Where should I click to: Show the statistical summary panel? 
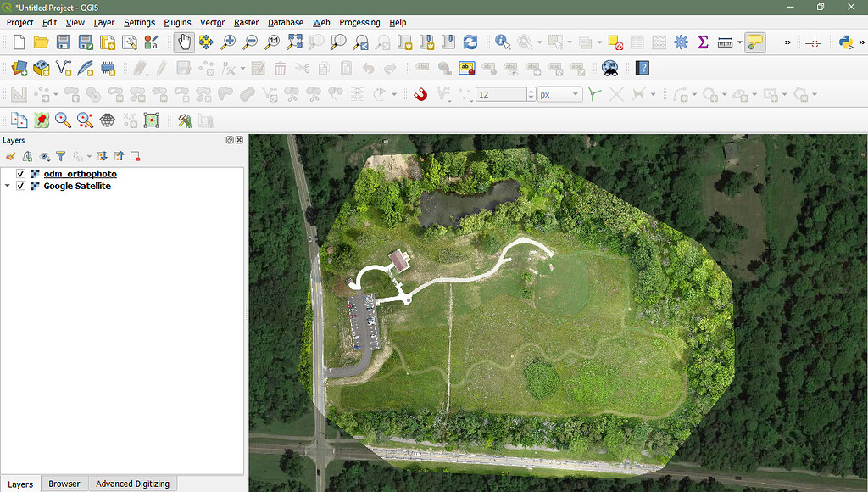pyautogui.click(x=701, y=41)
